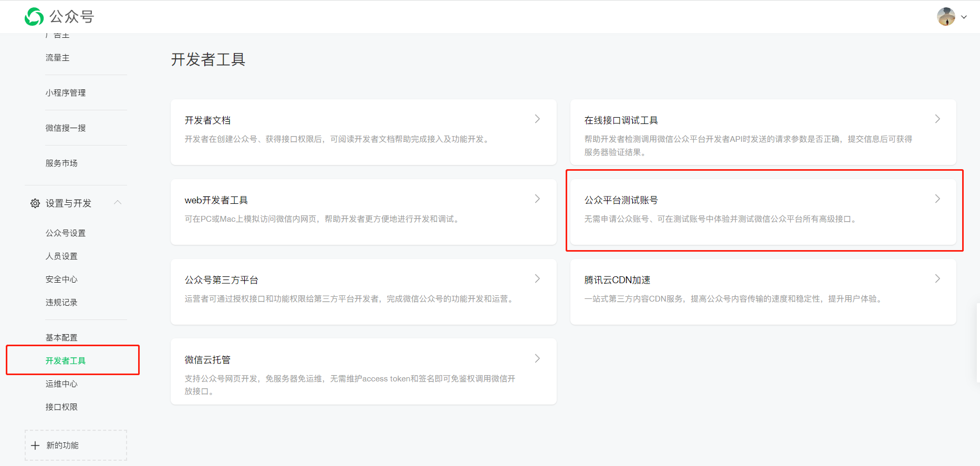Screen dimensions: 980x466
Task: Open 基本配置 sidebar item
Action: click(x=61, y=338)
